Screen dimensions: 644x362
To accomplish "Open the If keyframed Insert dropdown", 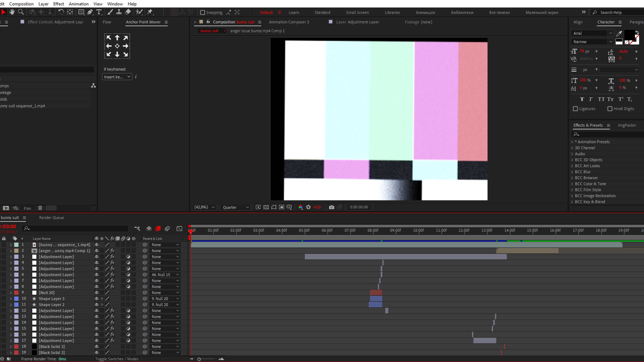I will pyautogui.click(x=117, y=77).
